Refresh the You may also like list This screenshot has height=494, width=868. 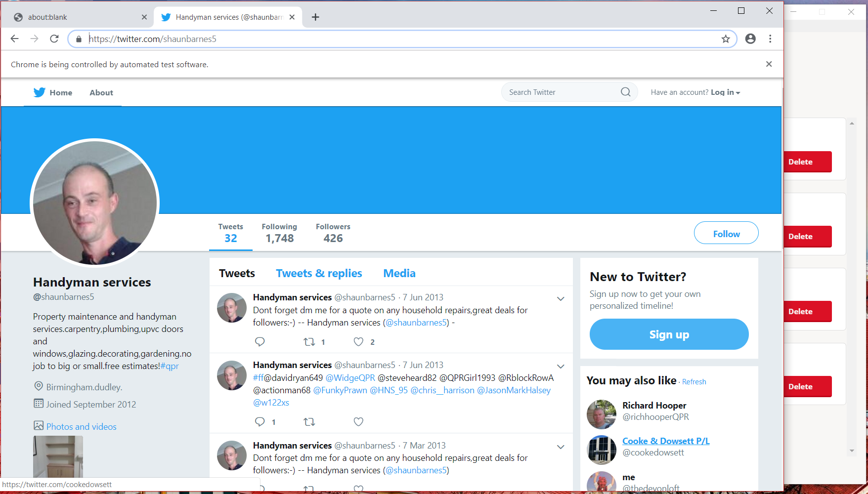(694, 382)
